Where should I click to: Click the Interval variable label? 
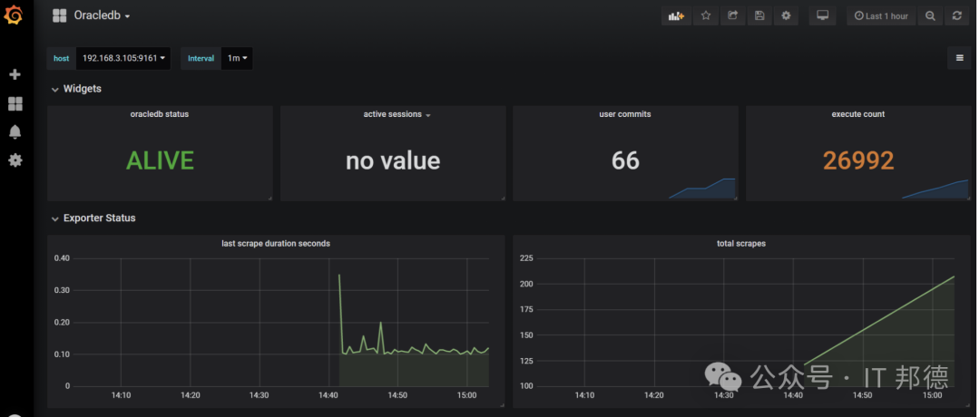point(201,58)
